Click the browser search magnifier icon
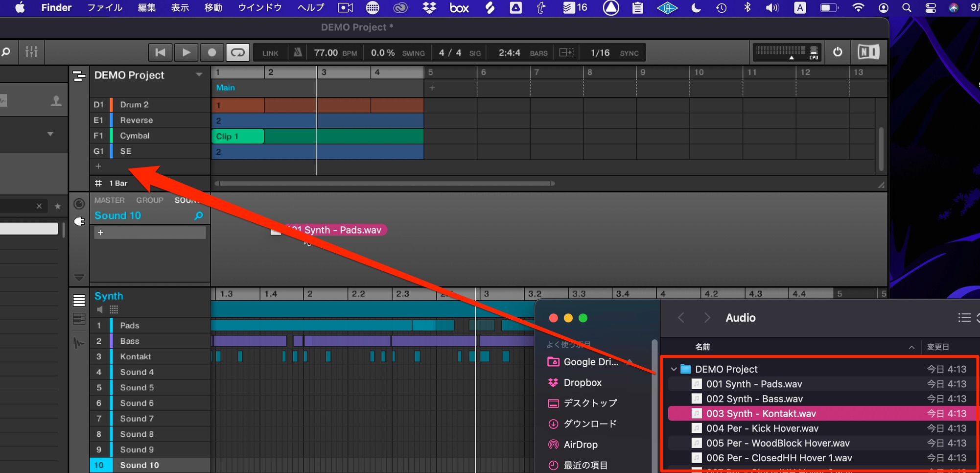Screen dimensions: 980x473 (x=6, y=52)
